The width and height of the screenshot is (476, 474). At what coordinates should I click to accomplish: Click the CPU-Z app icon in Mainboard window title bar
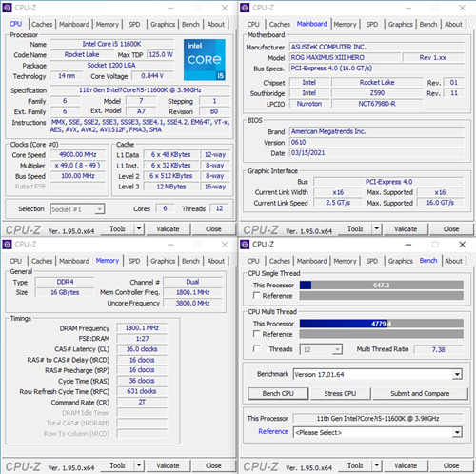(x=245, y=8)
